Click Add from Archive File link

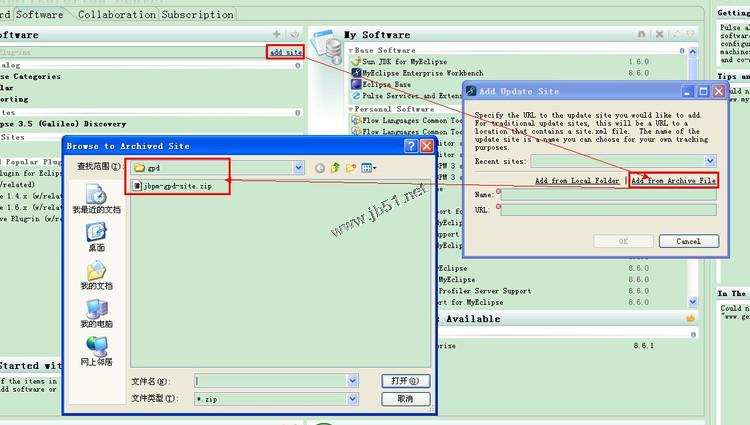point(673,180)
